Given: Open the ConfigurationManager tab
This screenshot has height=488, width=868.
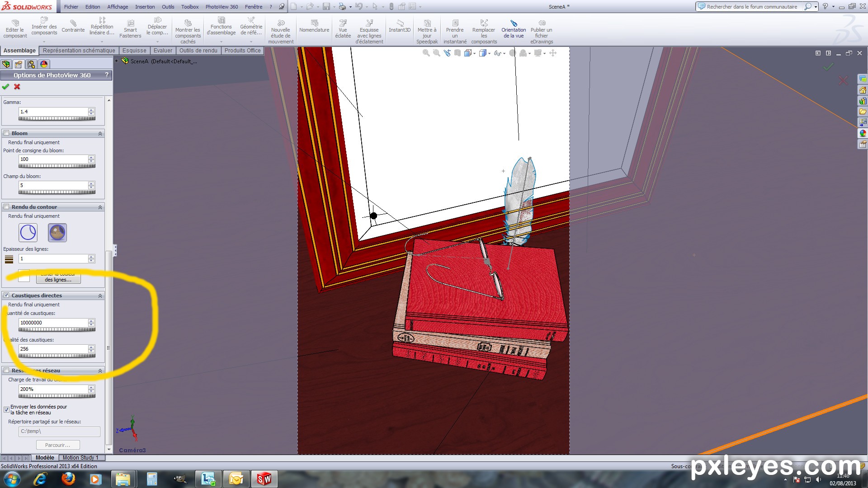Looking at the screenshot, I should click(x=31, y=64).
